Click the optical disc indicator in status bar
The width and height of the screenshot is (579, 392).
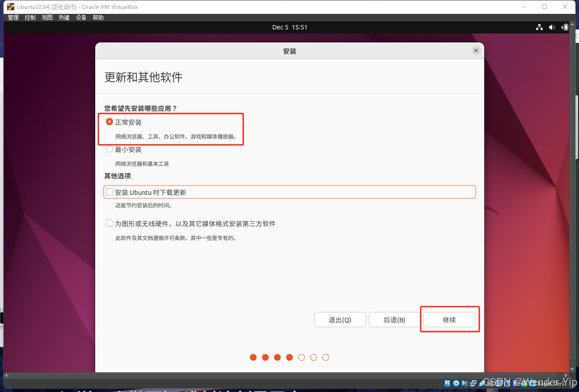point(456,383)
